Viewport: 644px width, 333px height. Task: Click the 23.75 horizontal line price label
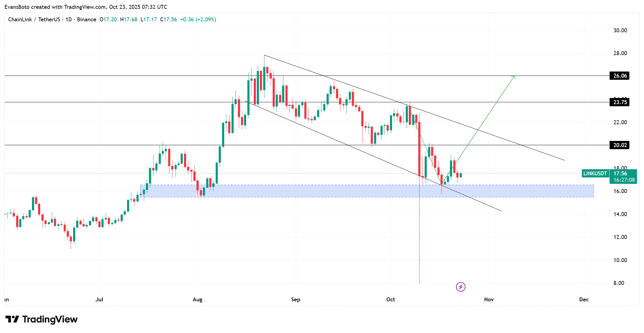pos(620,102)
